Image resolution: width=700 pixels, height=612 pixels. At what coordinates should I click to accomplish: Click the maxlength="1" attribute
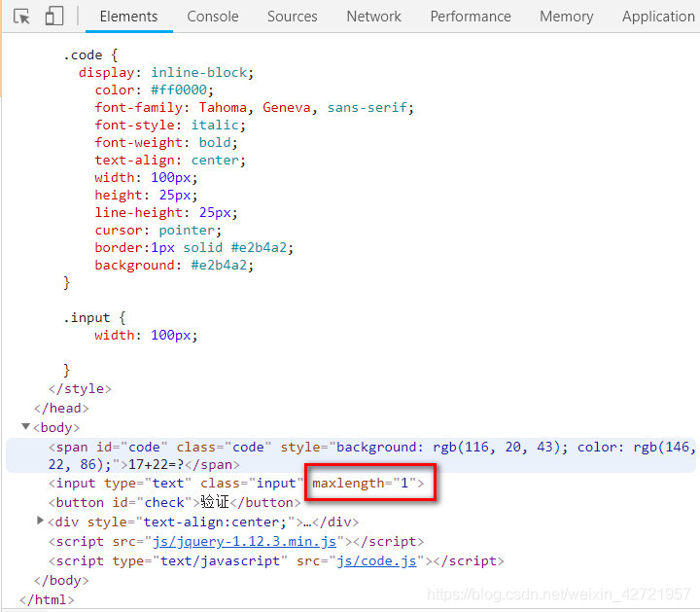point(364,484)
